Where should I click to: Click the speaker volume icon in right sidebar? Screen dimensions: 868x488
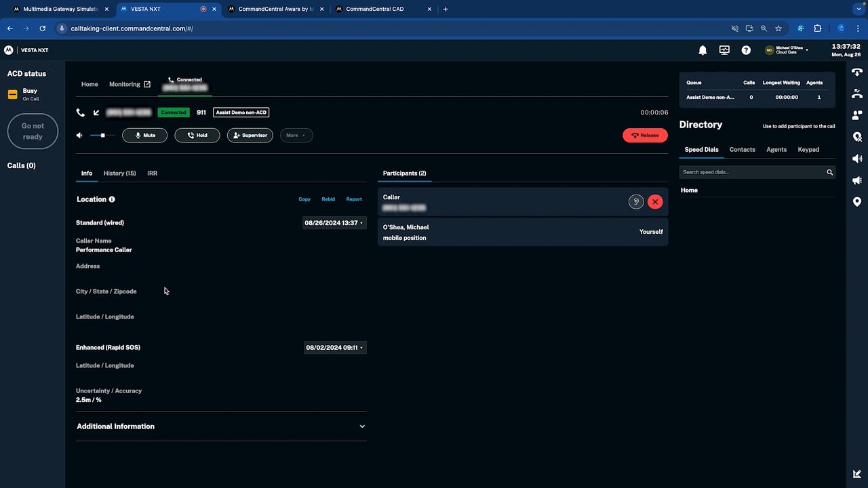857,159
